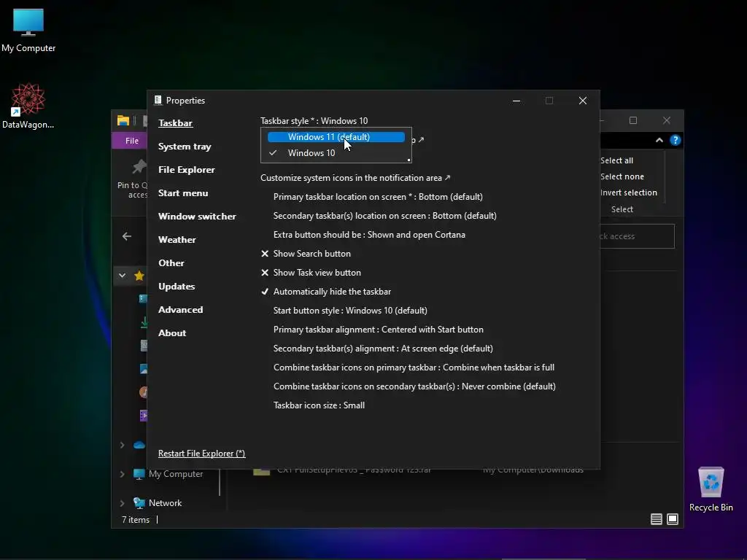The height and width of the screenshot is (560, 747).
Task: Click the Network icon in navigation pane
Action: (x=139, y=503)
